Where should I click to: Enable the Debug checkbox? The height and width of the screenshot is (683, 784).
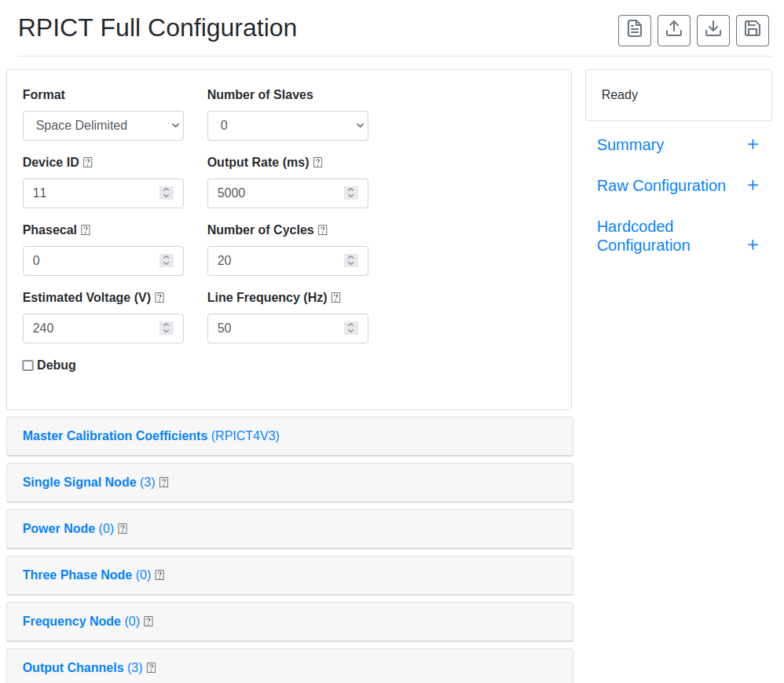click(28, 365)
